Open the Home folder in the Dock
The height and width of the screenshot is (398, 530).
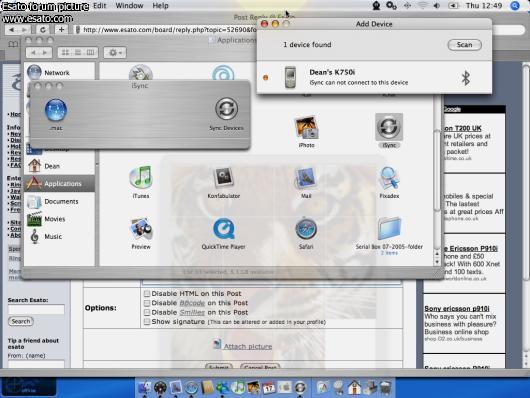pyautogui.click(x=354, y=388)
